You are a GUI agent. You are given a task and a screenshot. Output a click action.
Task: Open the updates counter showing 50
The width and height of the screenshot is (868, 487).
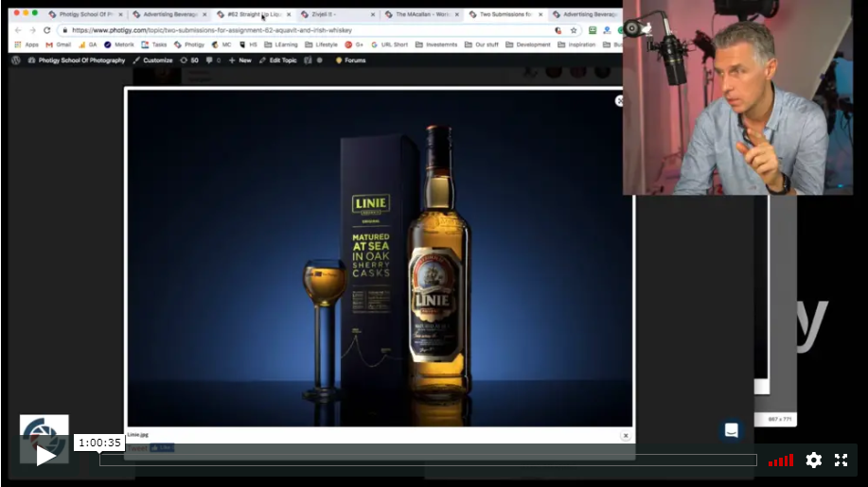tap(189, 61)
